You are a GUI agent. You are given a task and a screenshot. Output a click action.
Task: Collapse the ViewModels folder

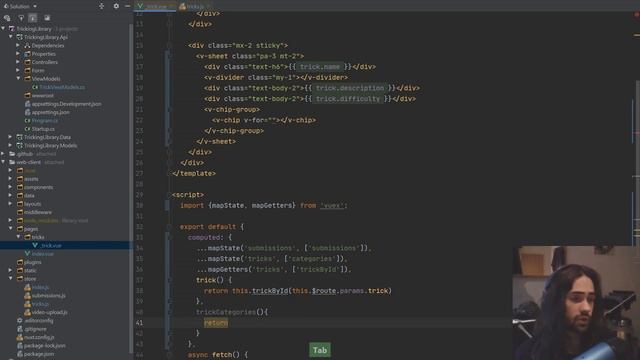click(x=18, y=79)
